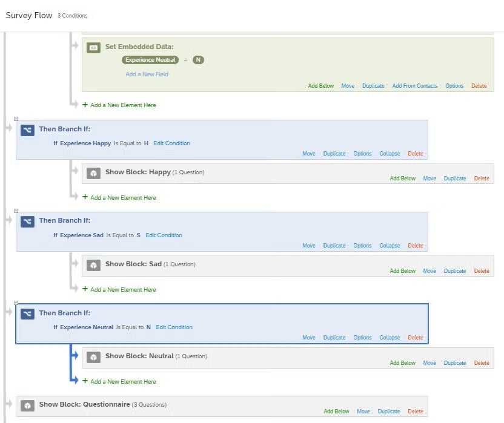
Task: Click the Set Embedded Data element icon
Action: point(93,48)
